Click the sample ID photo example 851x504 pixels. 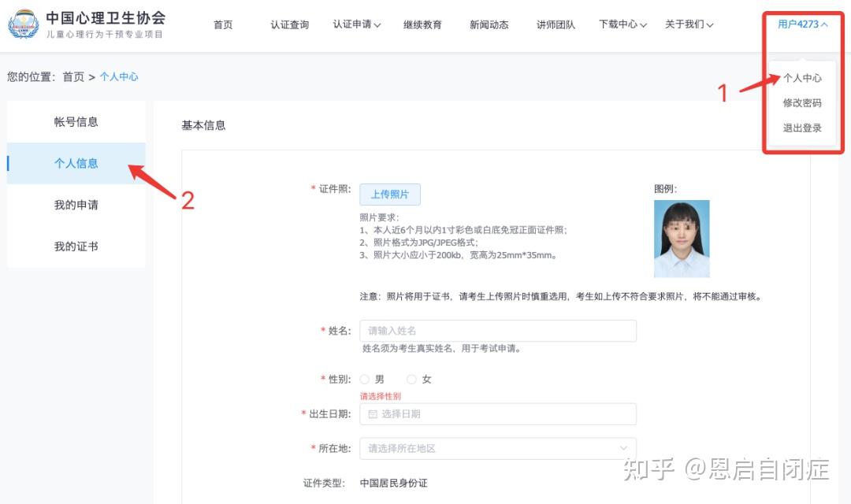tap(681, 238)
